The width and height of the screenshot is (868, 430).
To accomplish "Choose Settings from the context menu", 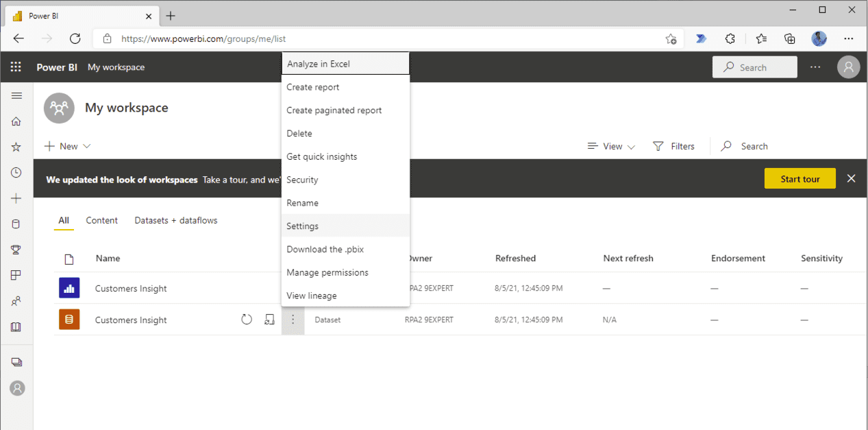I will (x=302, y=226).
